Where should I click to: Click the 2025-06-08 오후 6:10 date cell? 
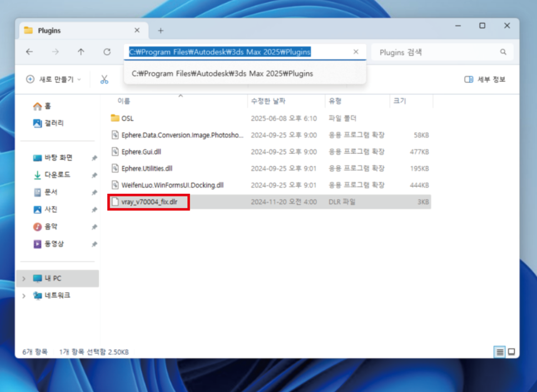(284, 118)
